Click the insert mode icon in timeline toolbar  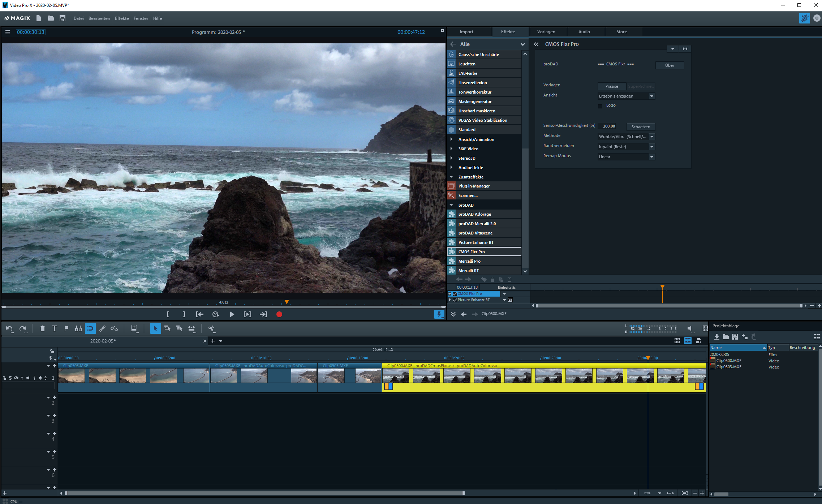(x=134, y=328)
